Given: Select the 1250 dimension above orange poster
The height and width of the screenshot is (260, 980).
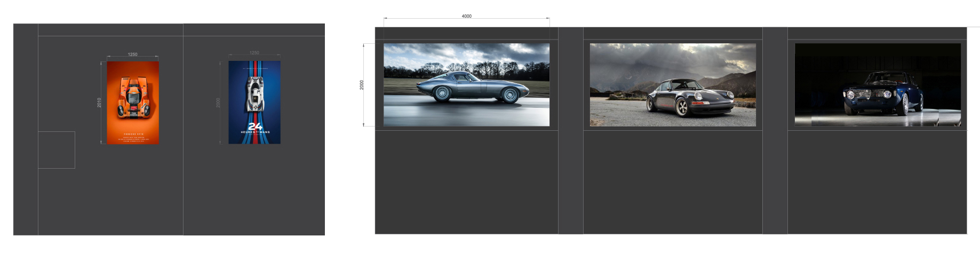Looking at the screenshot, I should pos(132,54).
